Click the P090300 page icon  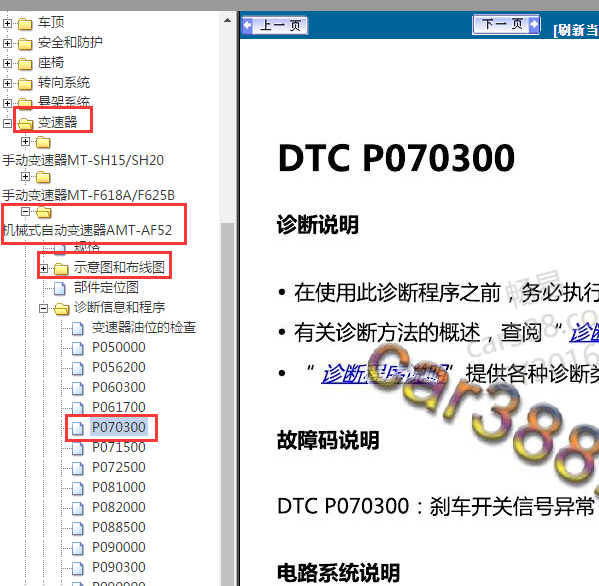(78, 568)
